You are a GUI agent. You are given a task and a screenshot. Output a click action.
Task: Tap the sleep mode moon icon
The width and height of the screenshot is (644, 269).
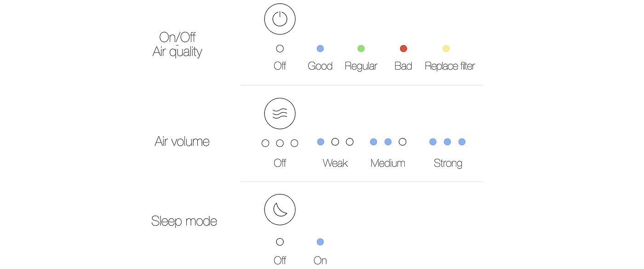point(280,210)
